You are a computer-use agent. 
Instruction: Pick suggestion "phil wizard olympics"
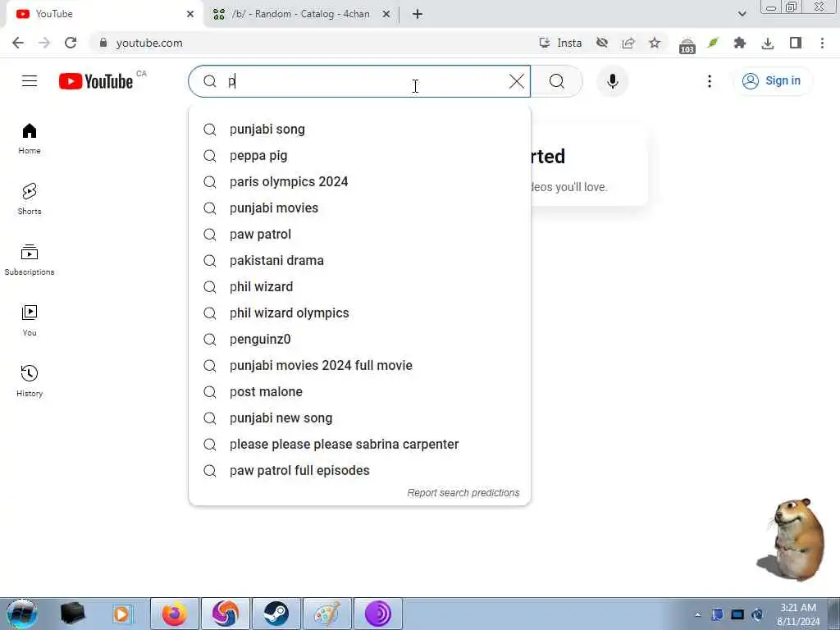click(359, 313)
